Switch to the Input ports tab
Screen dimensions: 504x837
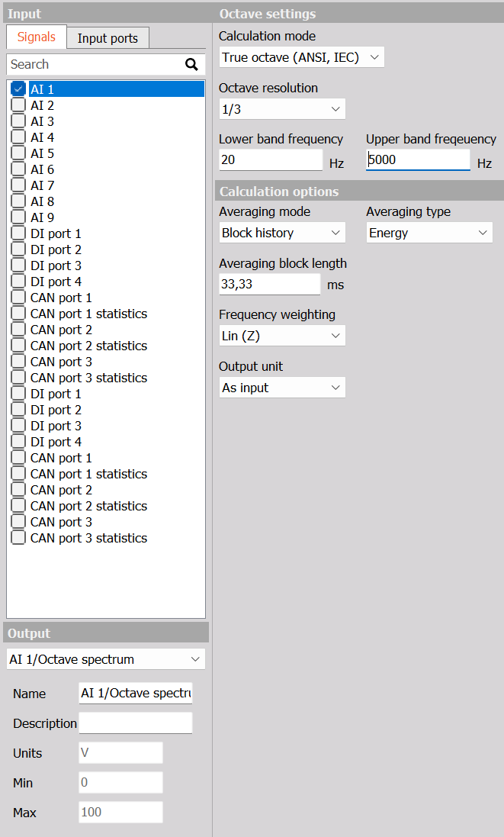point(108,38)
